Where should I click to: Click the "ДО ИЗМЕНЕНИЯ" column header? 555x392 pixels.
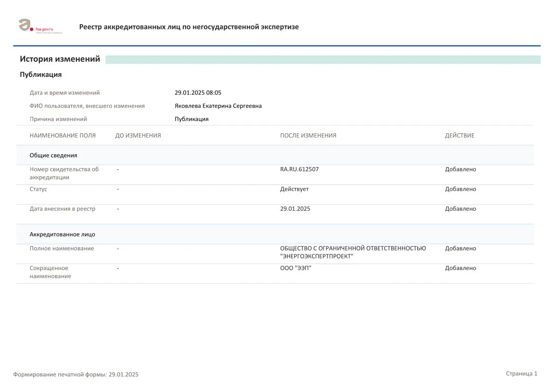pos(138,136)
